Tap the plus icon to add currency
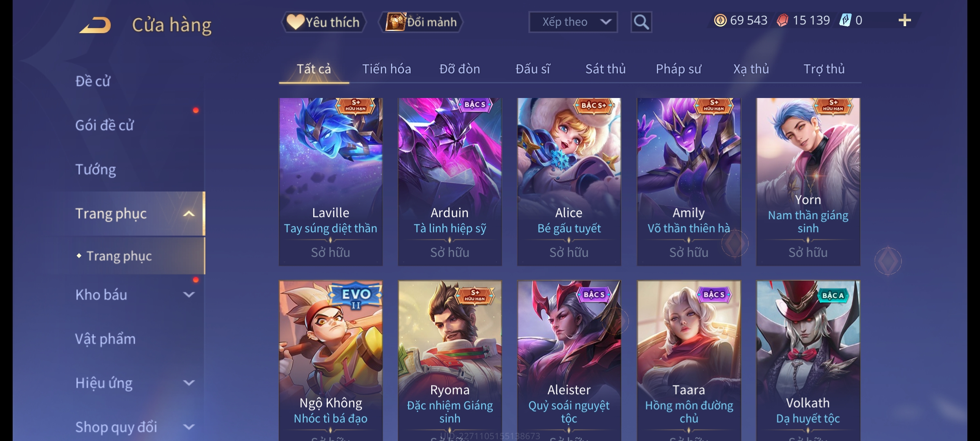Image resolution: width=980 pixels, height=441 pixels. [905, 20]
